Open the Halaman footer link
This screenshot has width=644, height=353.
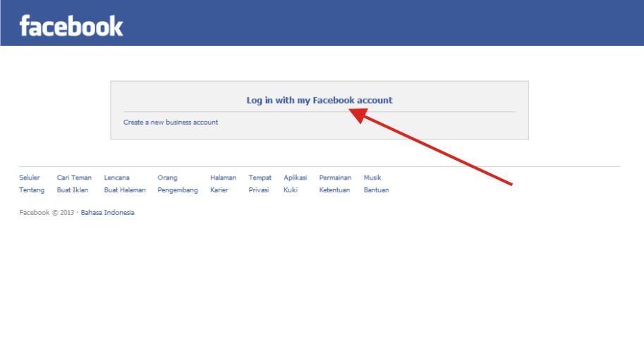(223, 178)
